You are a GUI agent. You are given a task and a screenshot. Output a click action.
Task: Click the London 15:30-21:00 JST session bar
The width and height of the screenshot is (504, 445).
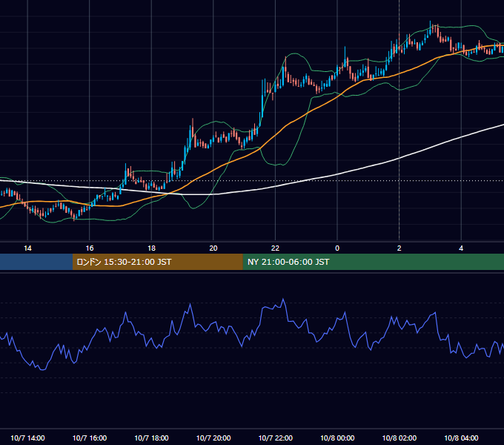[157, 262]
